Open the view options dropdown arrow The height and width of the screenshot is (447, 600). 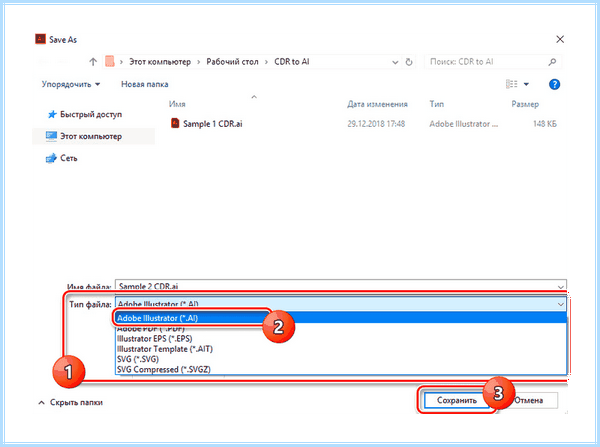526,84
